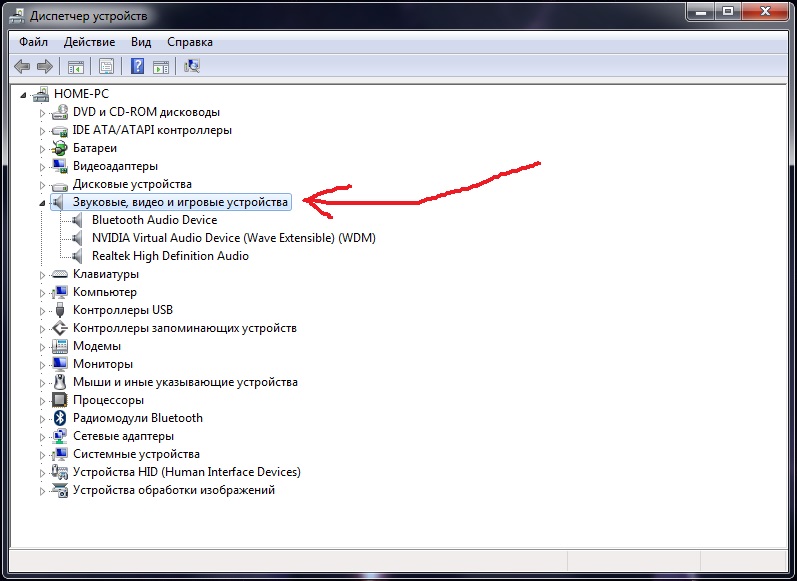Click the Мыши mouse icon
Viewport: 797px width, 581px height.
(60, 382)
